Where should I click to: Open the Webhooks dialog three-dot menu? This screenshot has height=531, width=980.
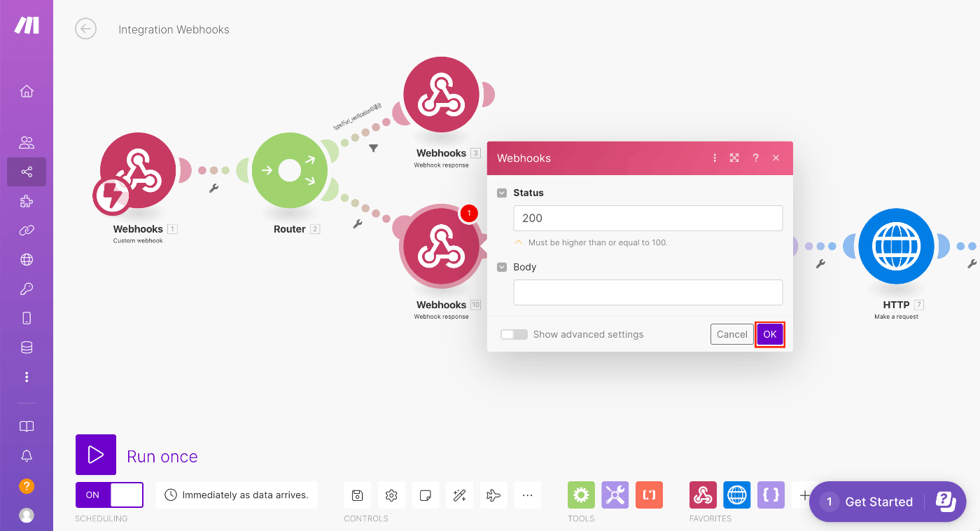pyautogui.click(x=715, y=158)
